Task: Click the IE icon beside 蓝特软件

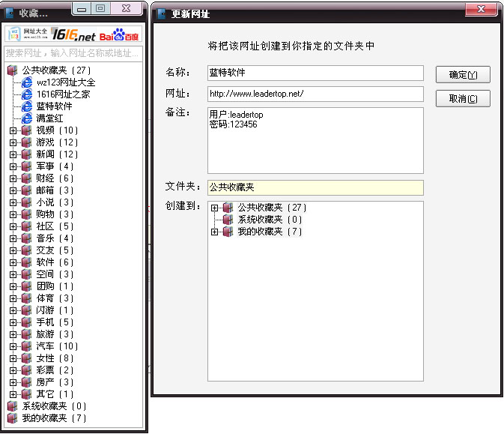Action: (28, 106)
